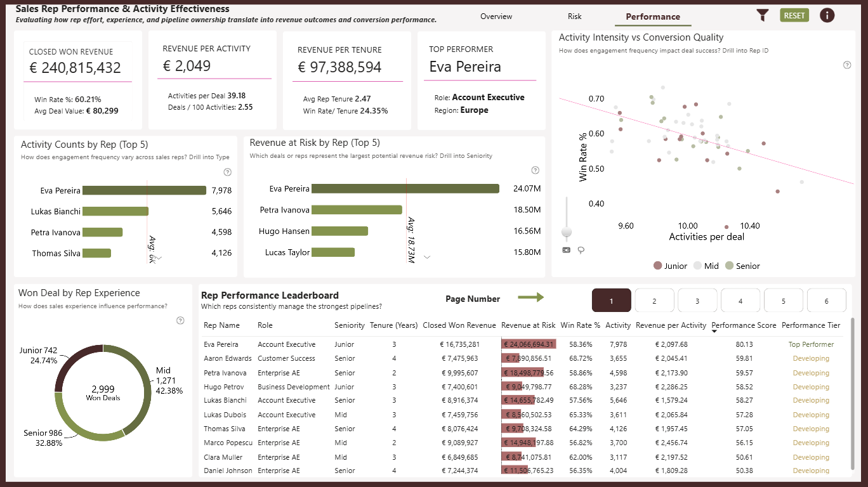Click Eva Pereira in Top Performer card

pos(465,67)
